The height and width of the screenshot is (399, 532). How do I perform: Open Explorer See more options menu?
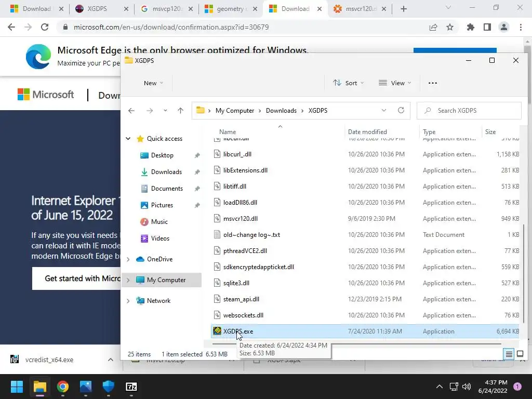point(433,83)
